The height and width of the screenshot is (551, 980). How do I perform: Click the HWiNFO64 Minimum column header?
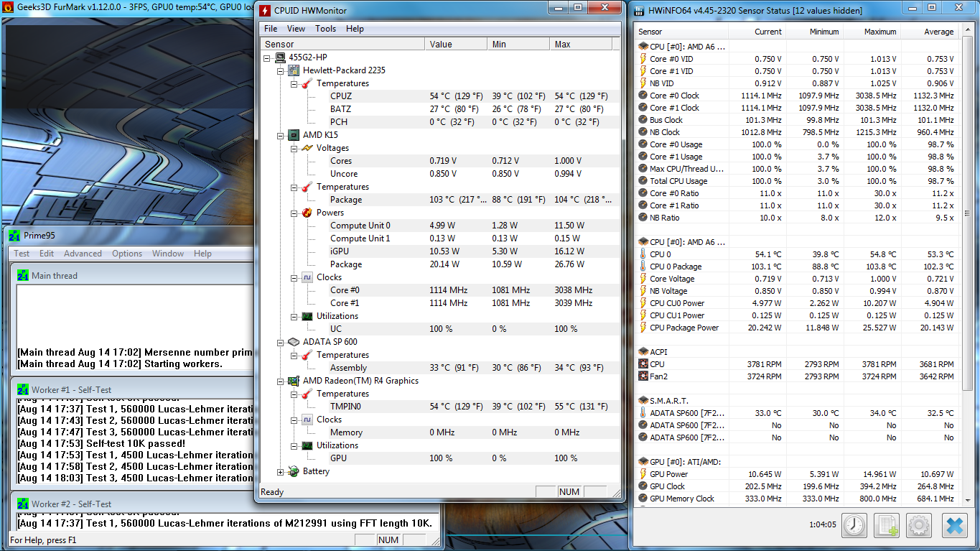tap(815, 32)
